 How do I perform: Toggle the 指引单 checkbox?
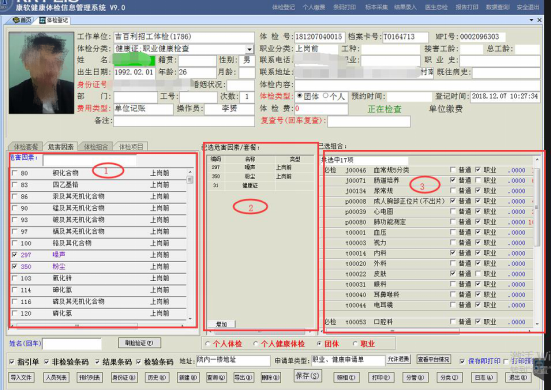click(x=12, y=361)
